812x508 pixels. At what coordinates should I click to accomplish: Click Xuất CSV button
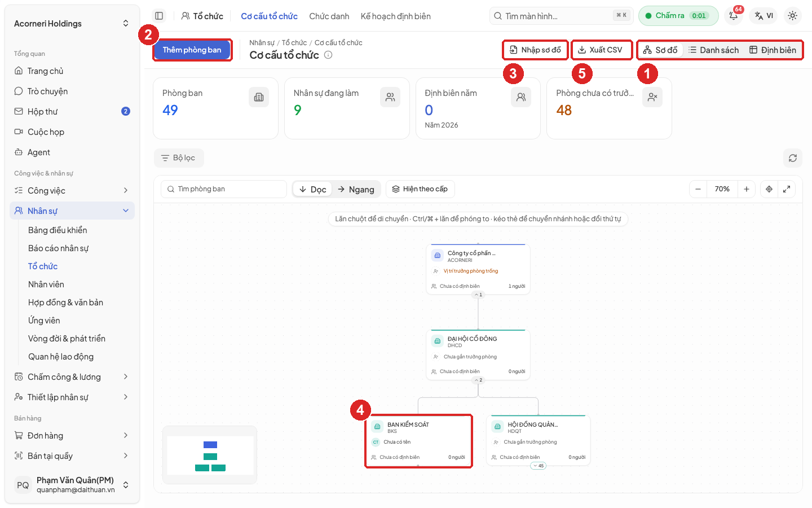tap(601, 50)
